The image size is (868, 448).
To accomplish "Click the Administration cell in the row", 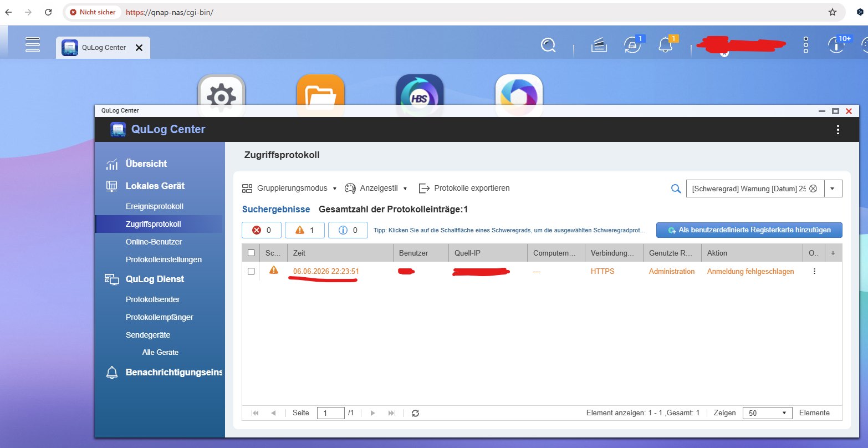I will pos(672,271).
